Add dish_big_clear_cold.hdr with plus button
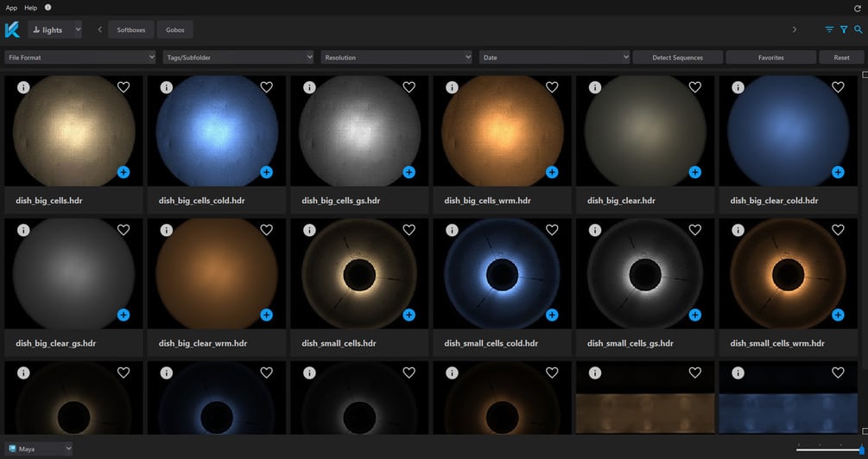The image size is (868, 459). [838, 172]
